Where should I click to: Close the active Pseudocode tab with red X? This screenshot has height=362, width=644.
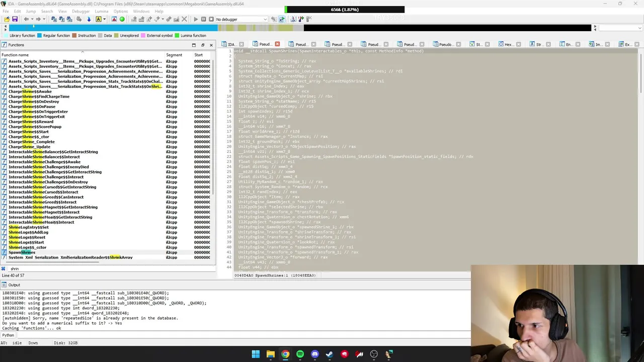pos(277,44)
